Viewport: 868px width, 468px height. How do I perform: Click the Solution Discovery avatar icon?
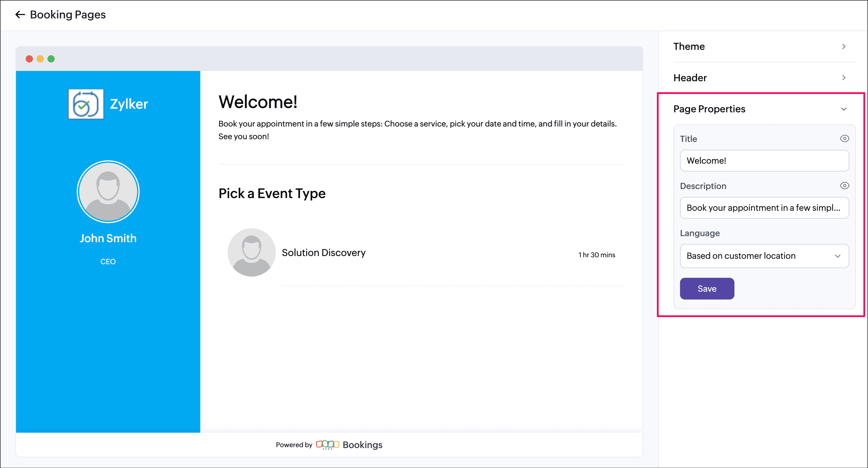(251, 252)
